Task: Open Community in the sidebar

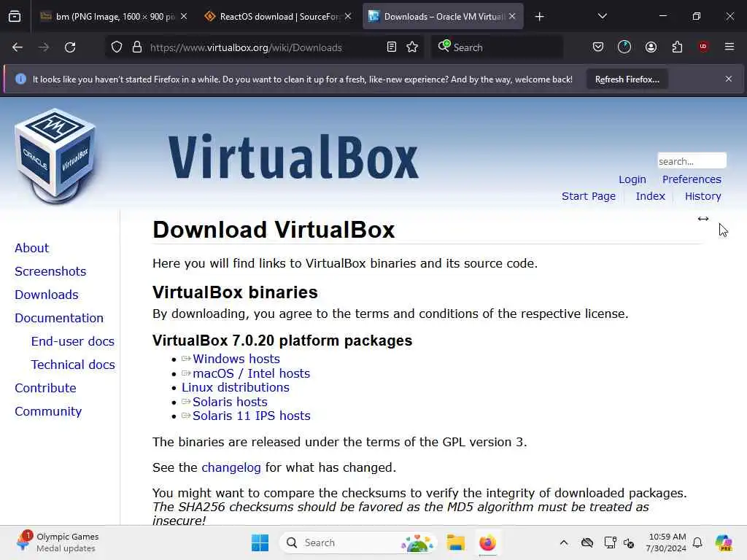Action: [x=48, y=411]
